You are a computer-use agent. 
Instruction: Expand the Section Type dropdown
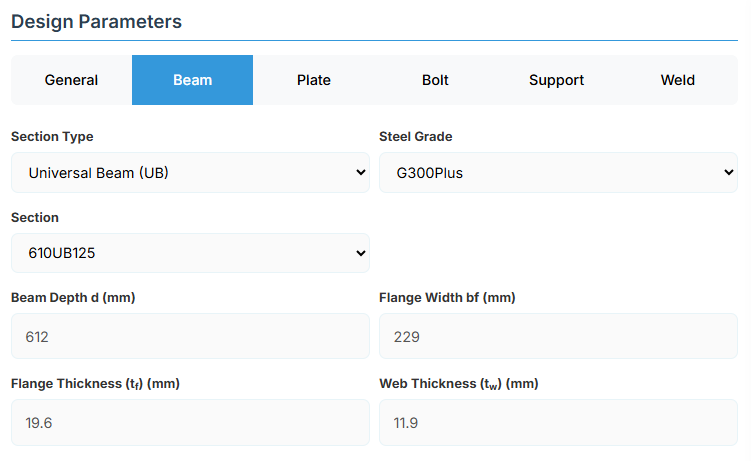tap(190, 173)
